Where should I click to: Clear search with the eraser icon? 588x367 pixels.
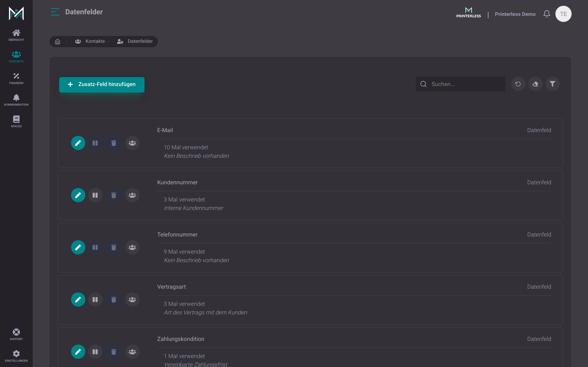click(x=536, y=84)
